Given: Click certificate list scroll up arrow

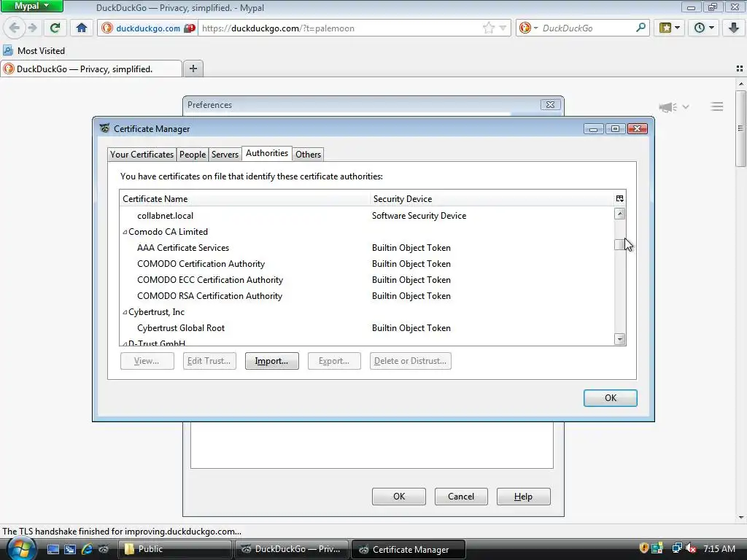Looking at the screenshot, I should [x=620, y=214].
